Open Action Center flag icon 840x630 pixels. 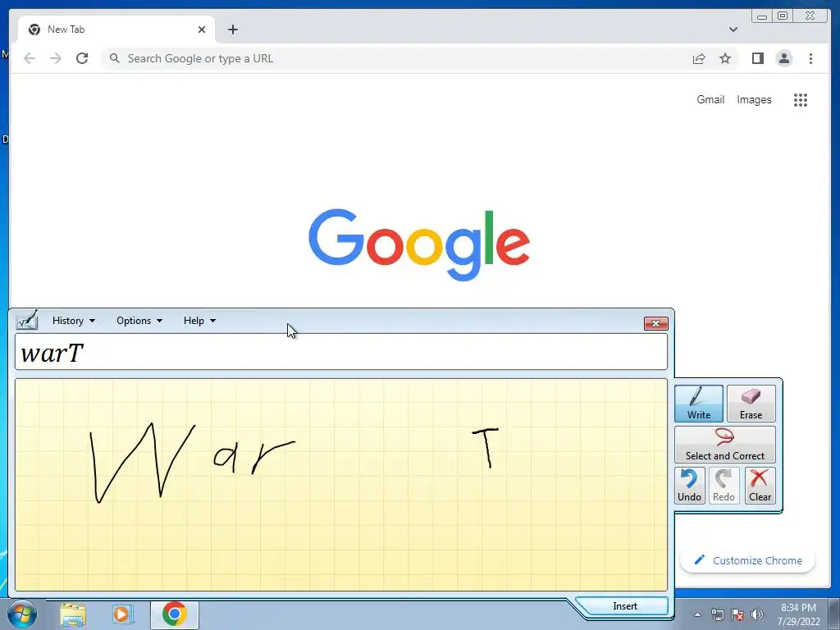pyautogui.click(x=737, y=614)
